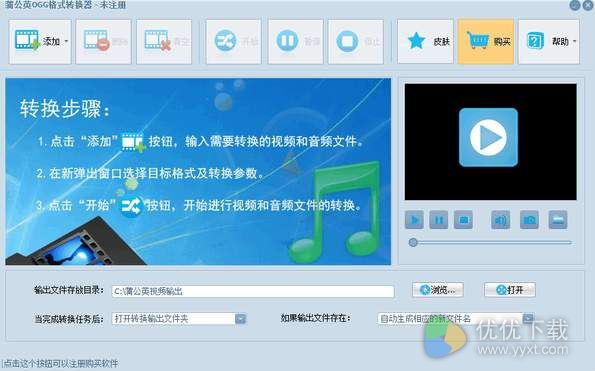Click the start conversion shuffle icon
The height and width of the screenshot is (371, 595).
point(225,41)
